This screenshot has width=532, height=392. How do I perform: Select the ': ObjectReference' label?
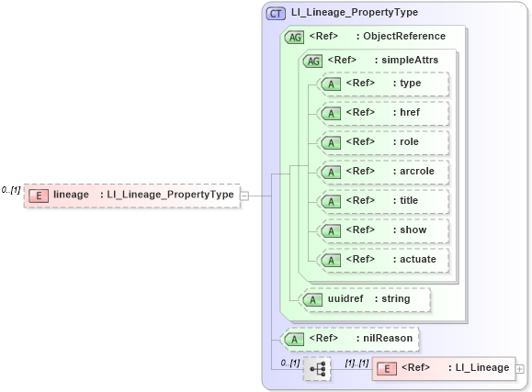coord(401,36)
